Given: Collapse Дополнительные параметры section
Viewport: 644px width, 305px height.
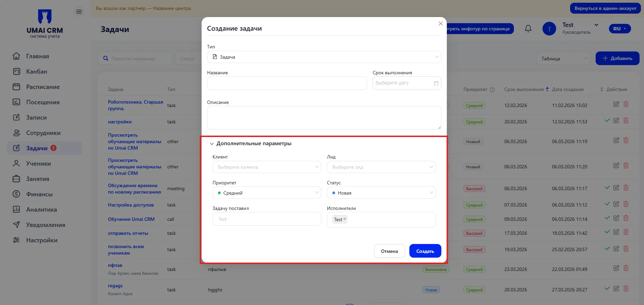Looking at the screenshot, I should pos(251,143).
